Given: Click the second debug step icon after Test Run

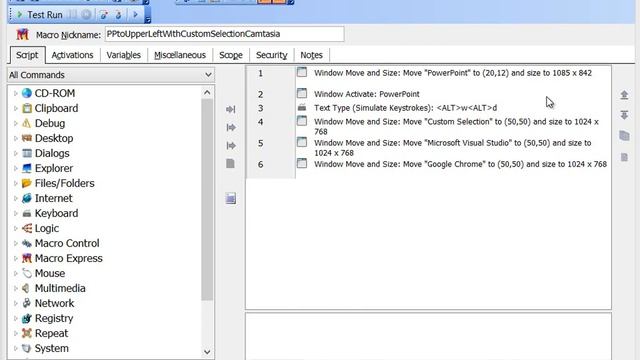Looking at the screenshot, I should (x=118, y=15).
